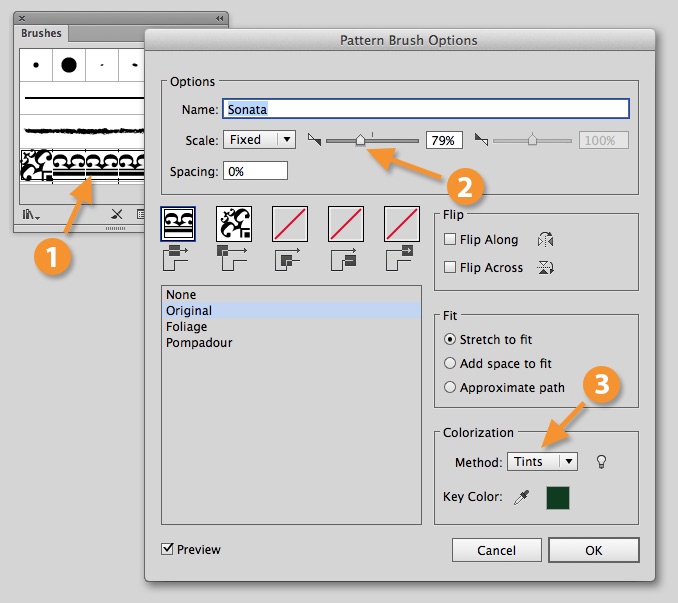Open the Scale Fixed dropdown
678x603 pixels.
[x=259, y=140]
